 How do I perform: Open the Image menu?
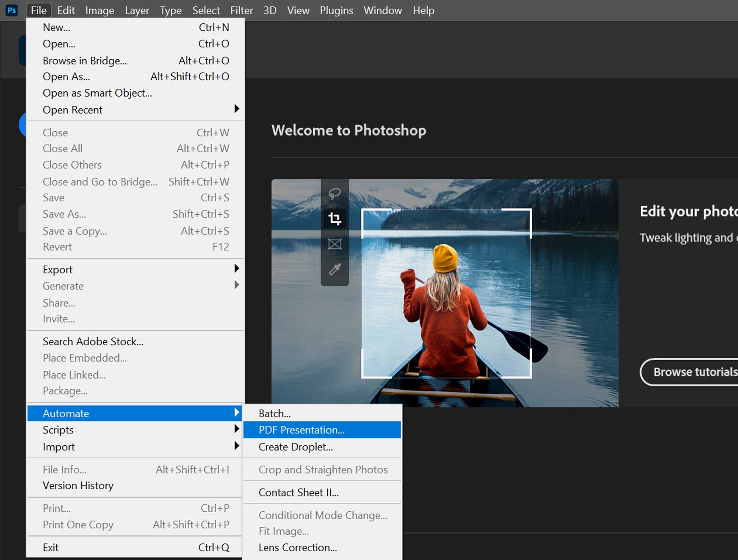pyautogui.click(x=100, y=10)
